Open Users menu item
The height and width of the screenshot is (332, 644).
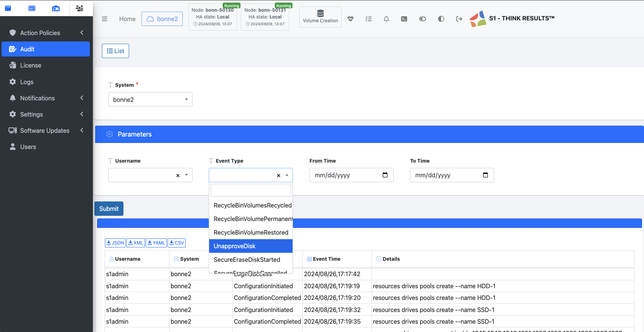46,147
